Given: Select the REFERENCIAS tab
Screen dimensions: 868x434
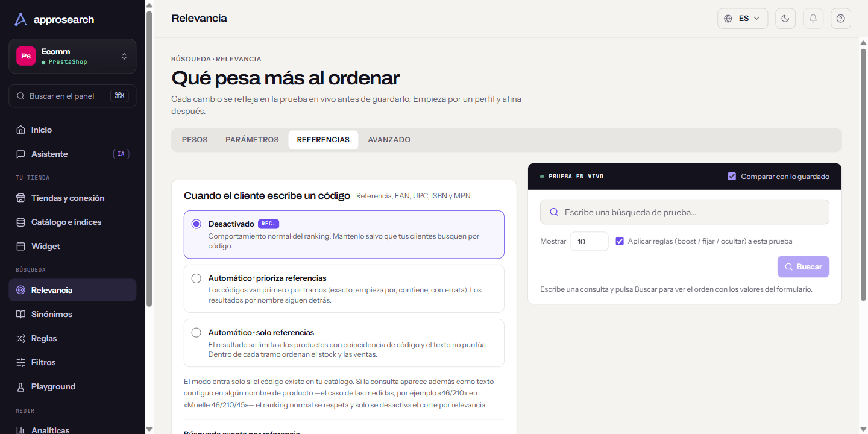Looking at the screenshot, I should pos(323,140).
